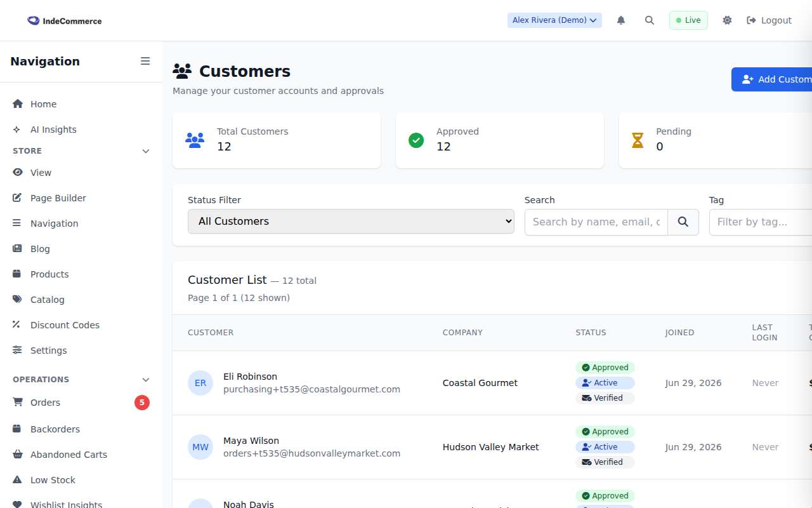The height and width of the screenshot is (508, 812).
Task: Click the IndeCommerce logo
Action: pyautogui.click(x=64, y=20)
